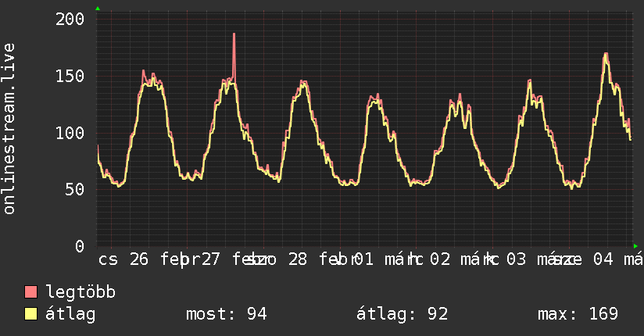Image resolution: width=644 pixels, height=336 pixels.
Task: Click the 'cs 26' date label
Action: tap(123, 259)
